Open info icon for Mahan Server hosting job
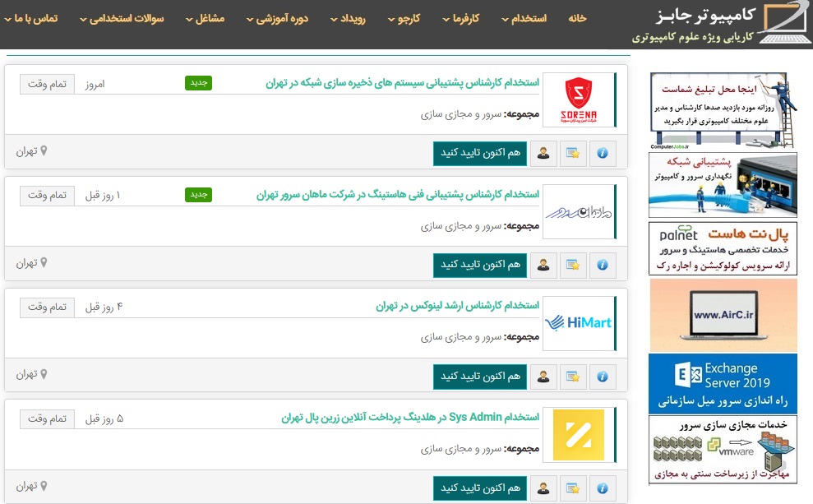813x504 pixels. pyautogui.click(x=603, y=265)
